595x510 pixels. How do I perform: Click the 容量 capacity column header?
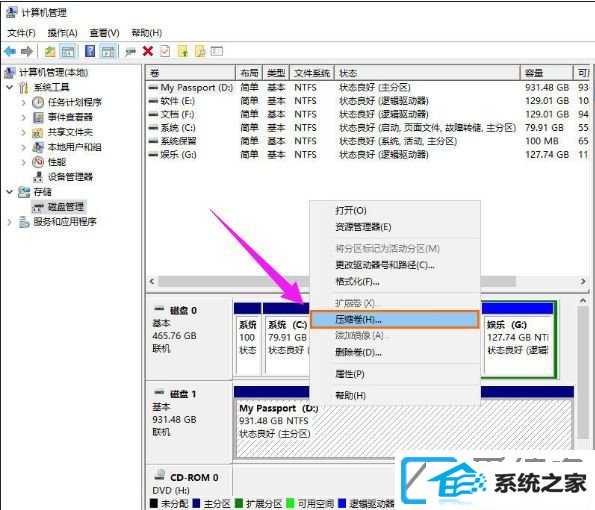point(546,72)
